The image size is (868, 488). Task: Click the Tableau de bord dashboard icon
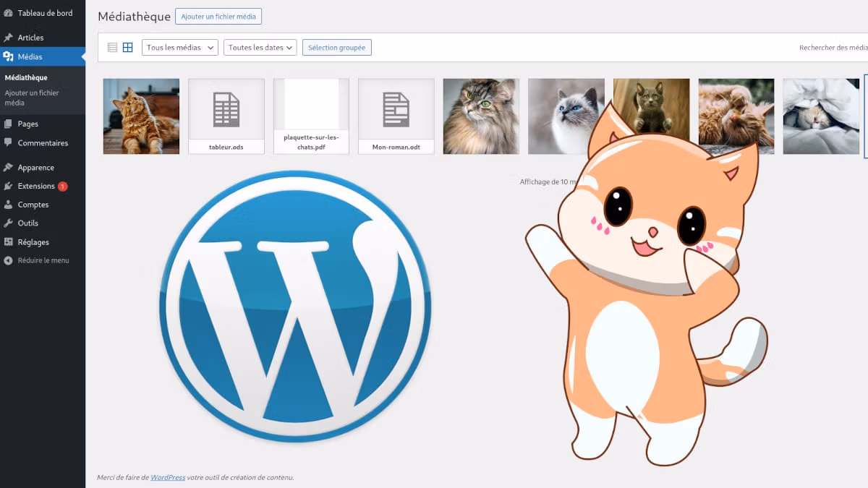pyautogui.click(x=8, y=13)
